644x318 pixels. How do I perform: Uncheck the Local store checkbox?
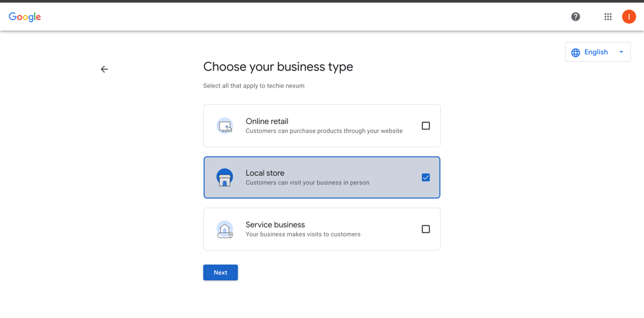coord(426,178)
